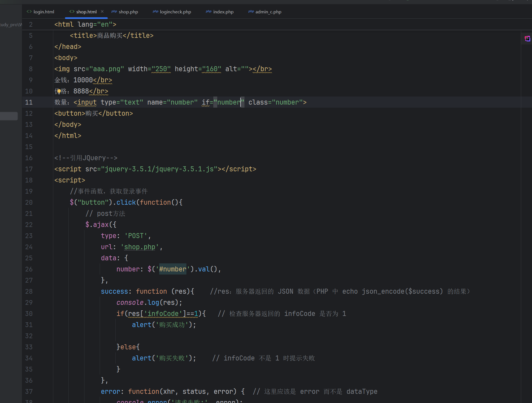Click the php icon on logincheck.php tab
532x403 pixels.
click(156, 11)
